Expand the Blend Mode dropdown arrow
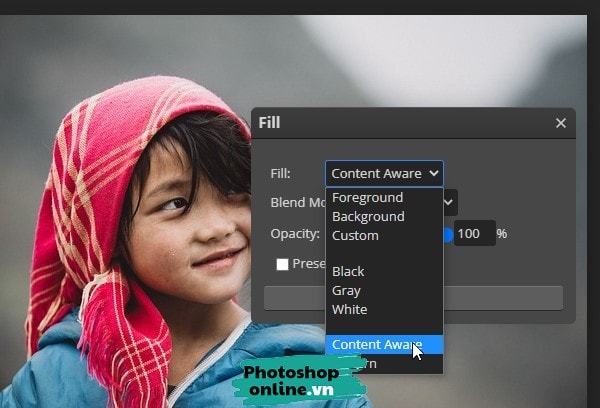 (x=450, y=202)
